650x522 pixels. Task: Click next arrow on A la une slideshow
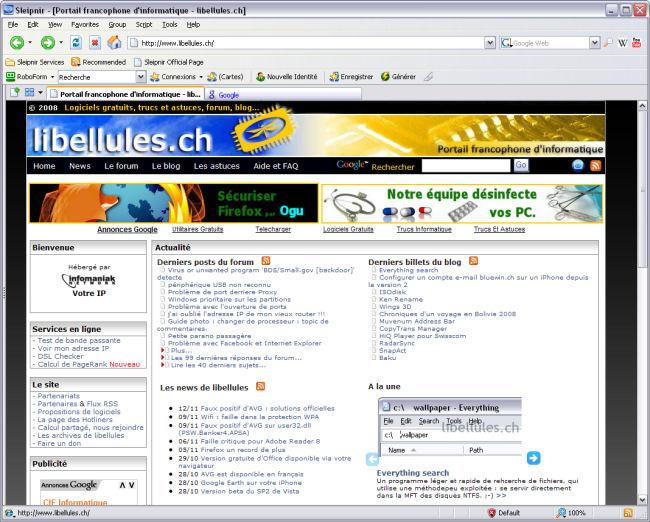533,459
